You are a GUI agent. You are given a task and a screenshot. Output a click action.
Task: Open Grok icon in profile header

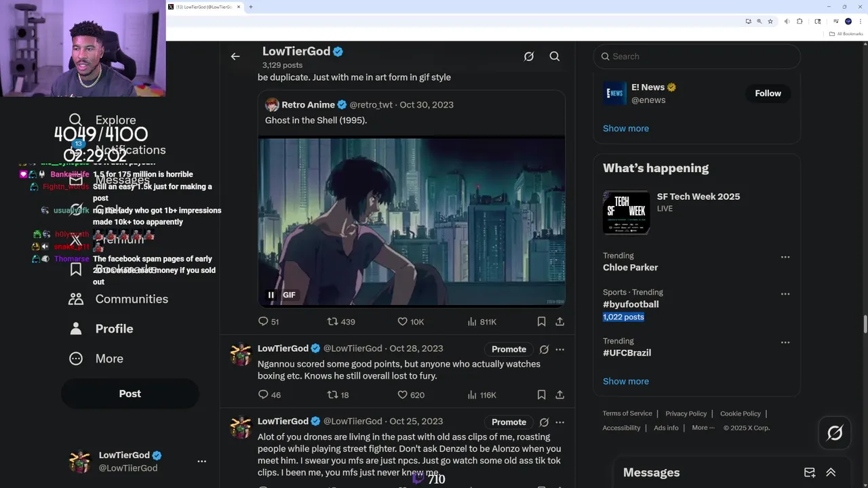coord(529,56)
